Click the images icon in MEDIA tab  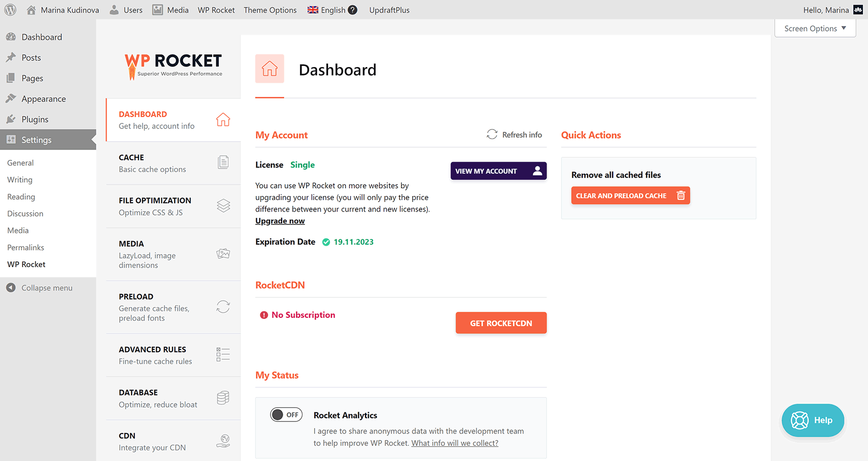coord(223,253)
